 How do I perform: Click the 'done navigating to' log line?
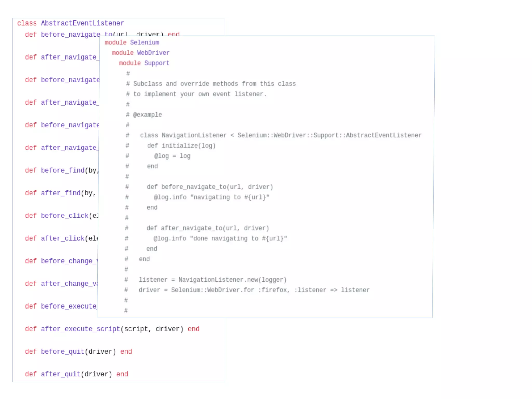(x=220, y=238)
